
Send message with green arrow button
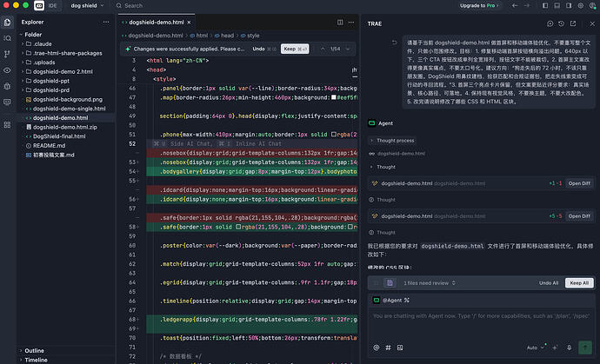[585, 347]
